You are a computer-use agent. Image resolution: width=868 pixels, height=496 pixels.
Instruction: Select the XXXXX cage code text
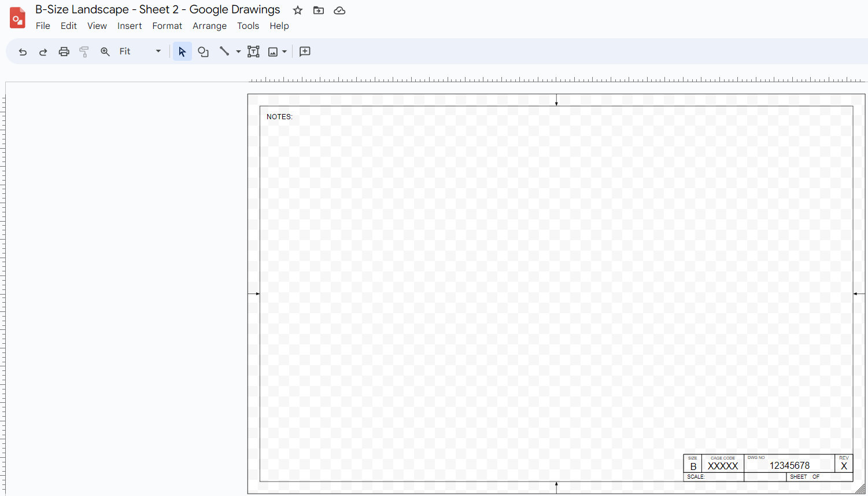tap(723, 466)
